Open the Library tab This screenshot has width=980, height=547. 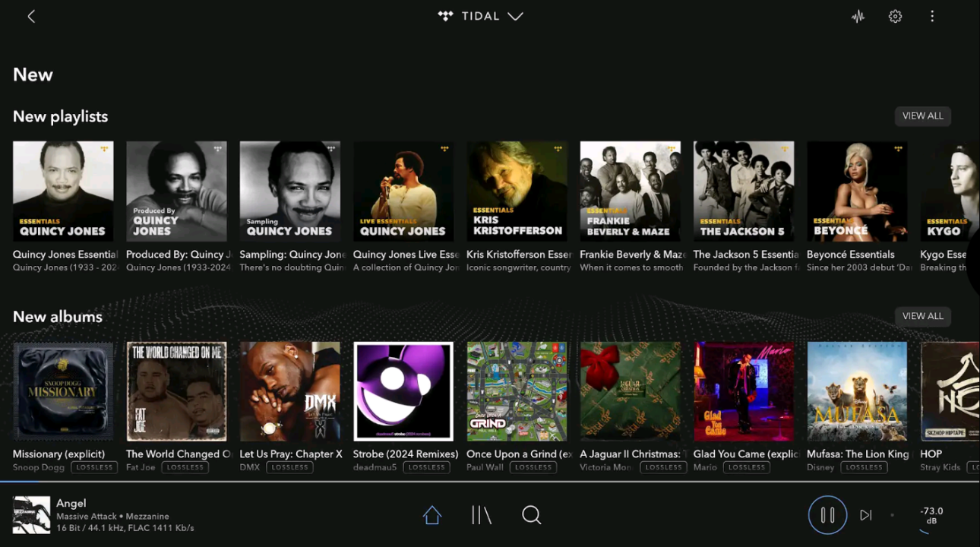coord(482,515)
